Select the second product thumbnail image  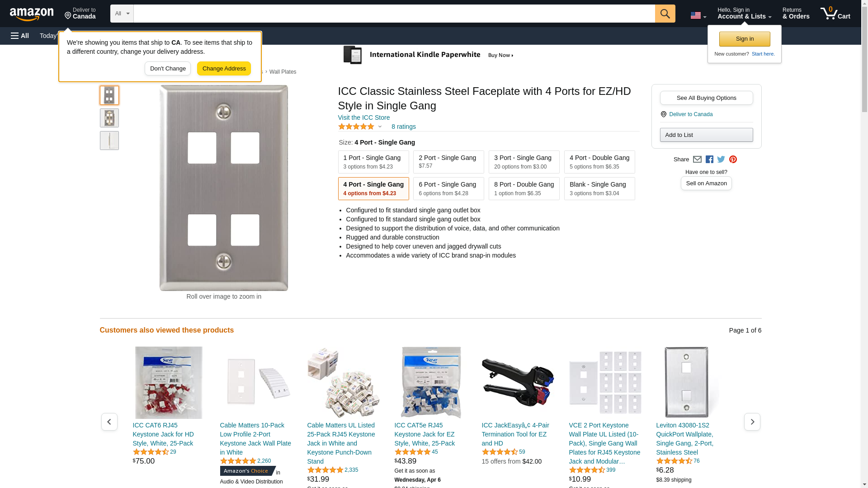pyautogui.click(x=109, y=118)
